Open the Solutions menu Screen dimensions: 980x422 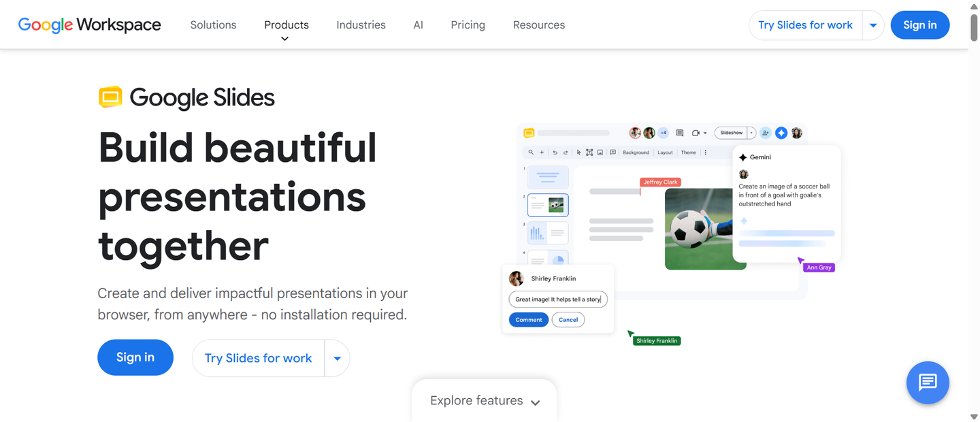point(213,25)
